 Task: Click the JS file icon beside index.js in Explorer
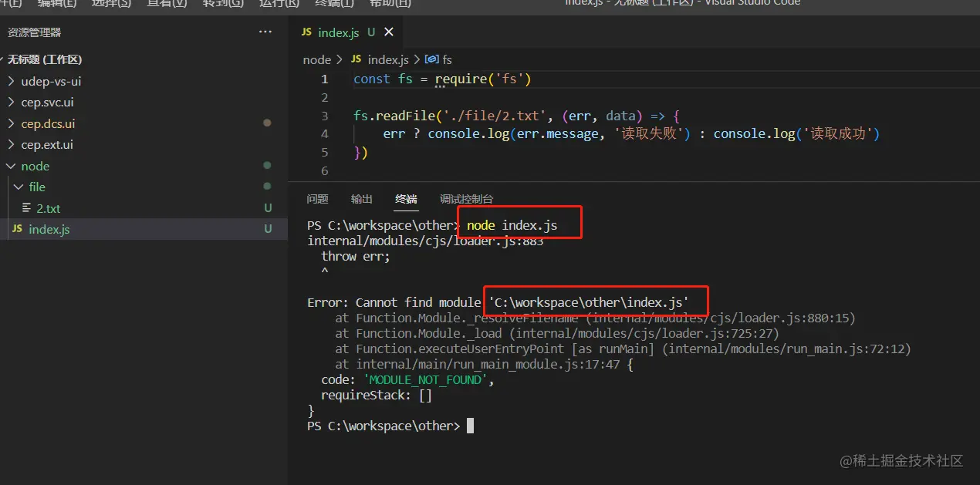[17, 229]
